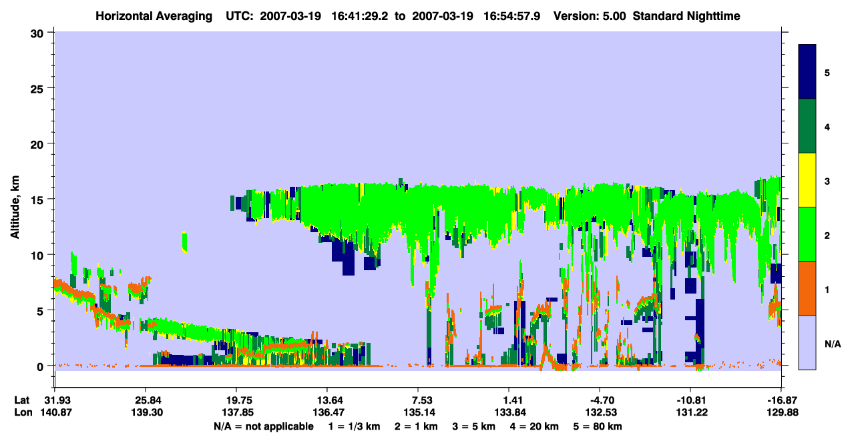Click the lavender N/A colorbar segment
This screenshot has height=445, width=868.
point(807,342)
